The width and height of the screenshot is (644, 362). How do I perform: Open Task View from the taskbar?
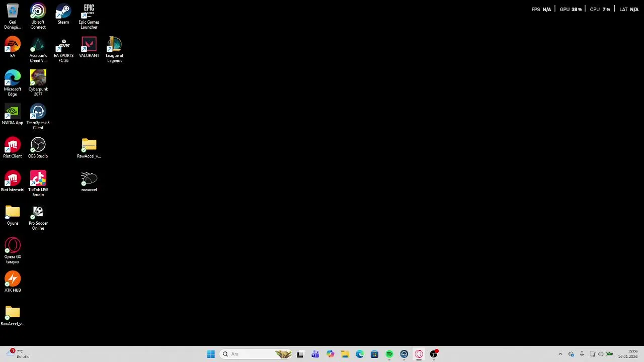[x=300, y=354]
